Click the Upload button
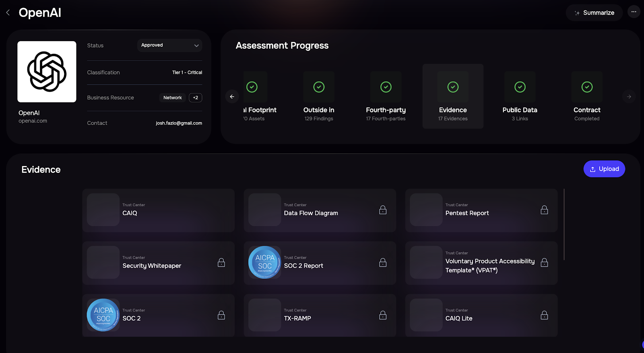Viewport: 644px width, 353px height. (604, 169)
